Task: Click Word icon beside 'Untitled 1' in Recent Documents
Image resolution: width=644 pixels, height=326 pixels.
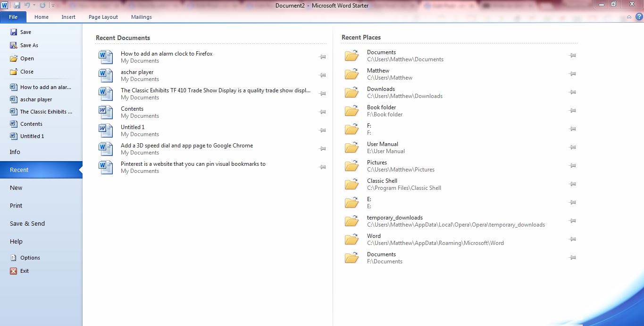Action: point(106,130)
